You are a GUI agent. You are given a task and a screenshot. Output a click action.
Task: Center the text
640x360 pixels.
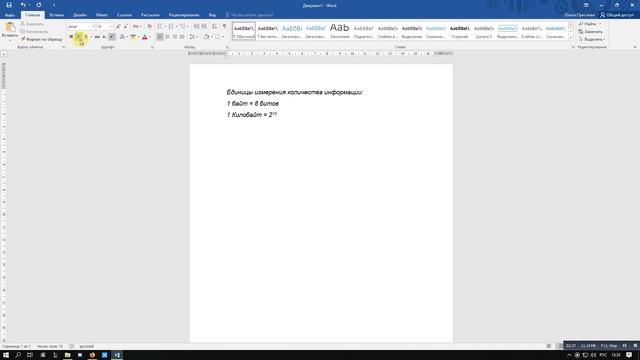[167, 37]
